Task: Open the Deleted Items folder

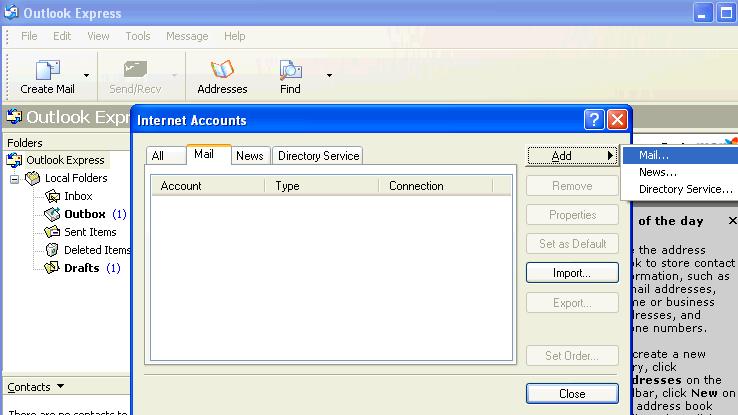Action: (97, 250)
